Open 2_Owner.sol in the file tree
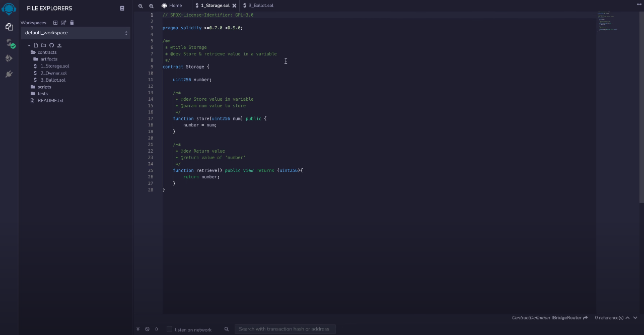 (x=53, y=73)
